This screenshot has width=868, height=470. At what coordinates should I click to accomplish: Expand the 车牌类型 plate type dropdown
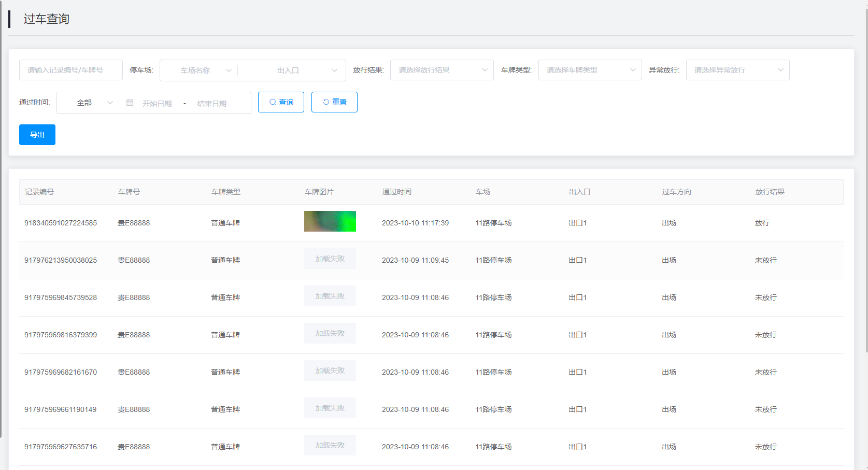(x=590, y=70)
